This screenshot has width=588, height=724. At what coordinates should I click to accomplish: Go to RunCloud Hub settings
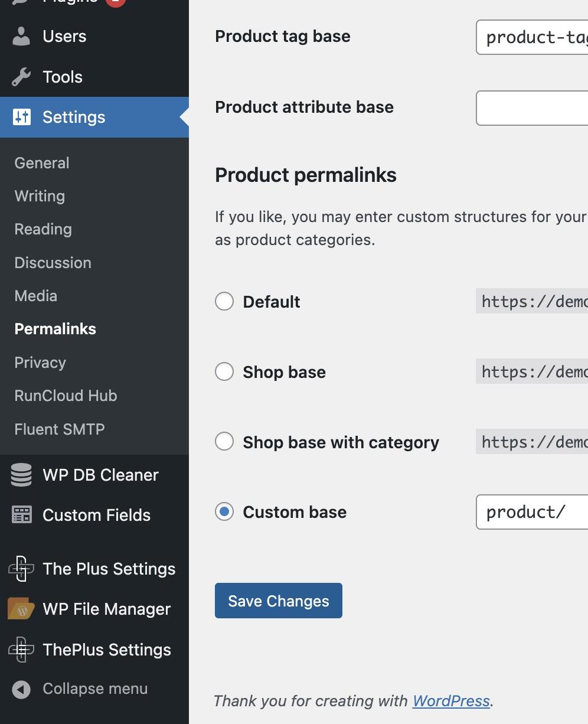click(x=65, y=396)
